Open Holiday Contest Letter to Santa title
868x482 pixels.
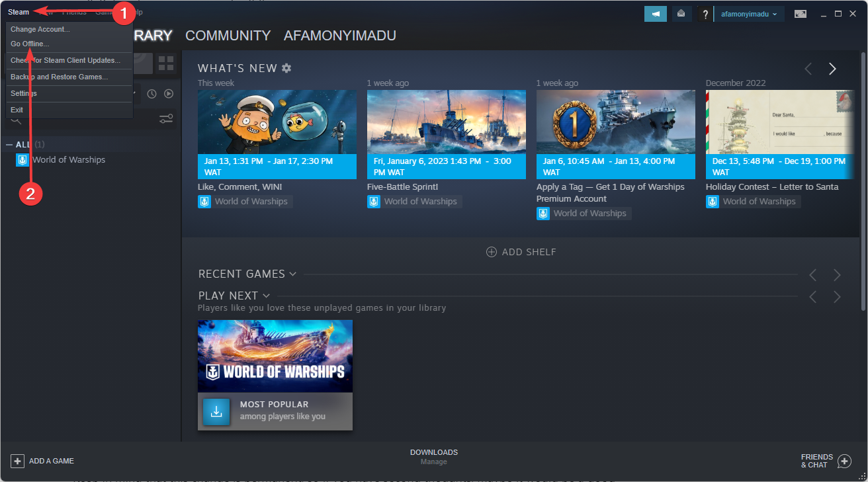(772, 187)
